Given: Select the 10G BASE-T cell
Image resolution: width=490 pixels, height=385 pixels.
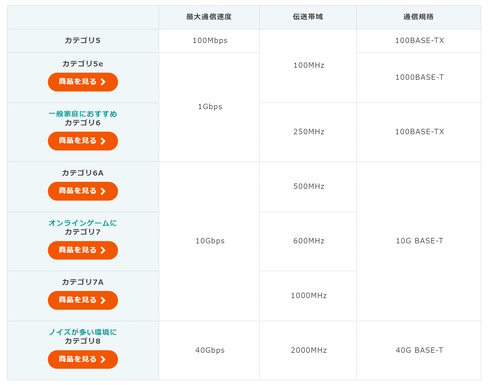Looking at the screenshot, I should point(419,241).
